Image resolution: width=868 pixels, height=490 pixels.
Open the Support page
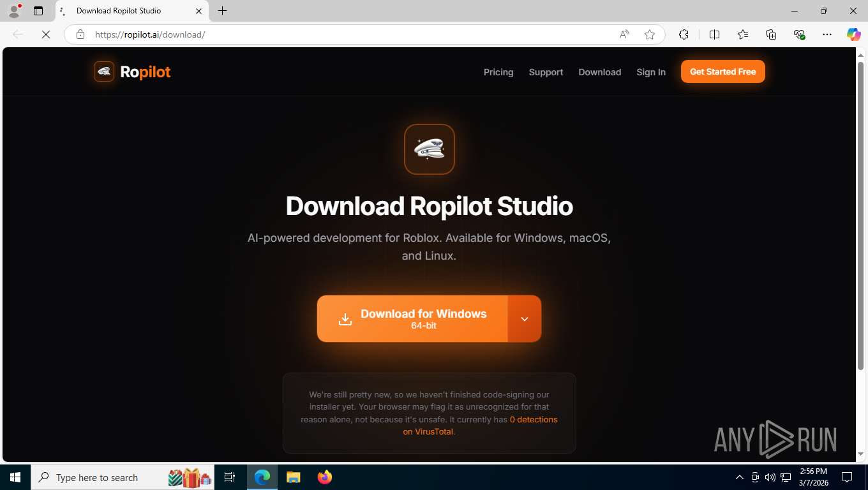[546, 72]
